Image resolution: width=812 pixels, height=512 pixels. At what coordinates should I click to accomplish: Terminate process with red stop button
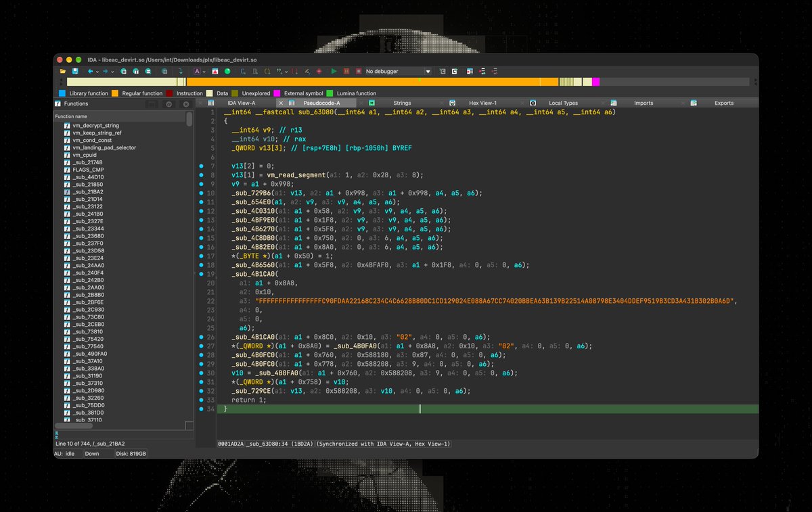tap(359, 71)
